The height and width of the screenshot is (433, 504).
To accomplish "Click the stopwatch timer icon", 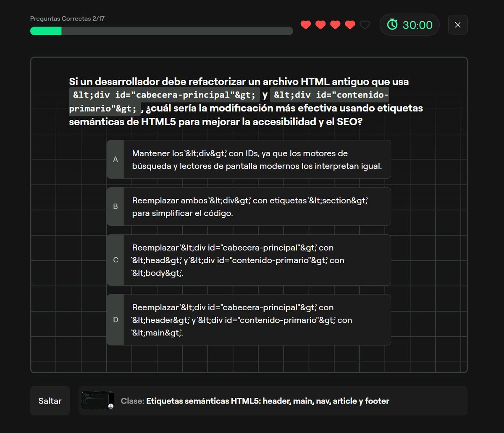I will click(x=392, y=24).
